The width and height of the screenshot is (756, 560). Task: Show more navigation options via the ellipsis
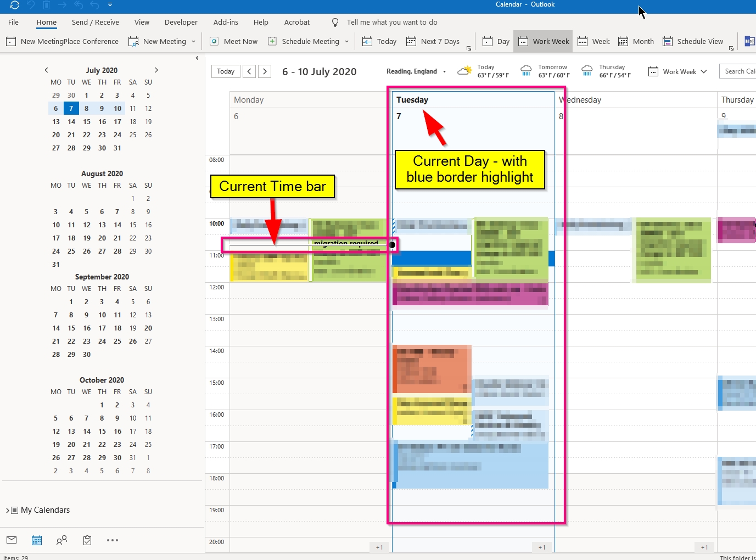[113, 540]
